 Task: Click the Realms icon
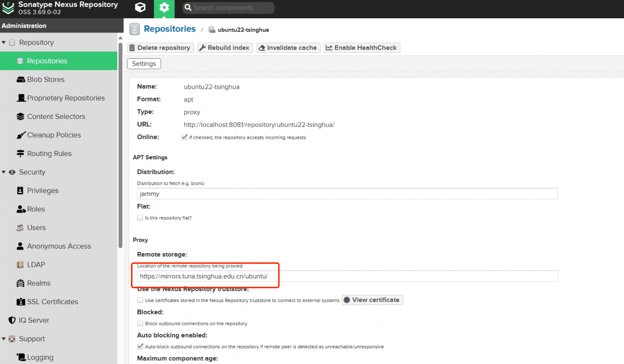coord(21,283)
